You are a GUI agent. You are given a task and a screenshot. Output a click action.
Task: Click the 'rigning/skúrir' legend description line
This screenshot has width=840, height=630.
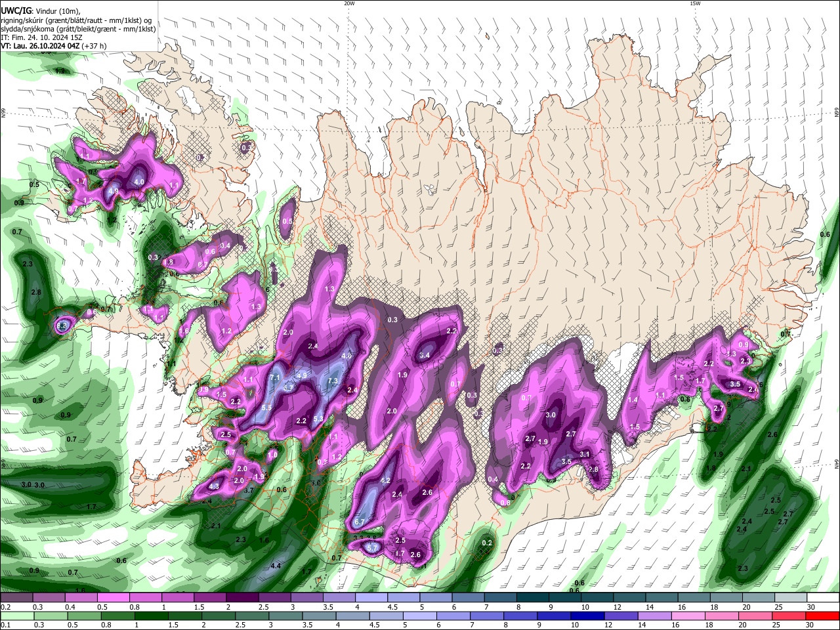pyautogui.click(x=76, y=20)
